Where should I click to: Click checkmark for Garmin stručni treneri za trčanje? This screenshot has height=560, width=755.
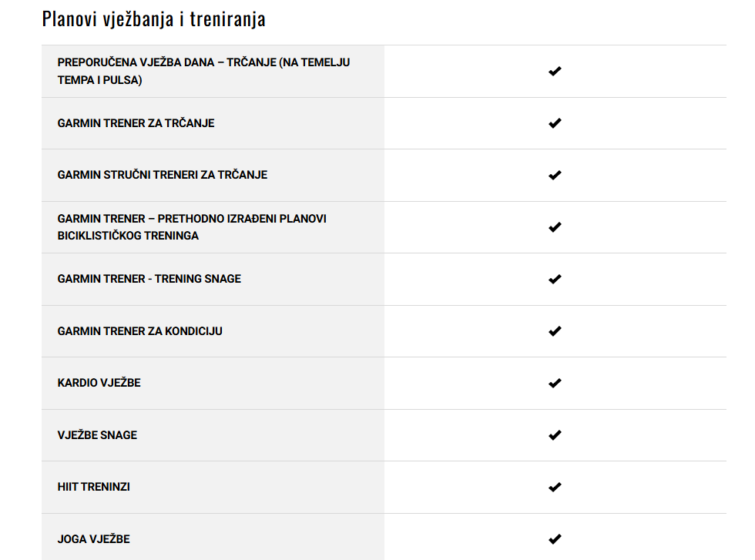coord(555,176)
